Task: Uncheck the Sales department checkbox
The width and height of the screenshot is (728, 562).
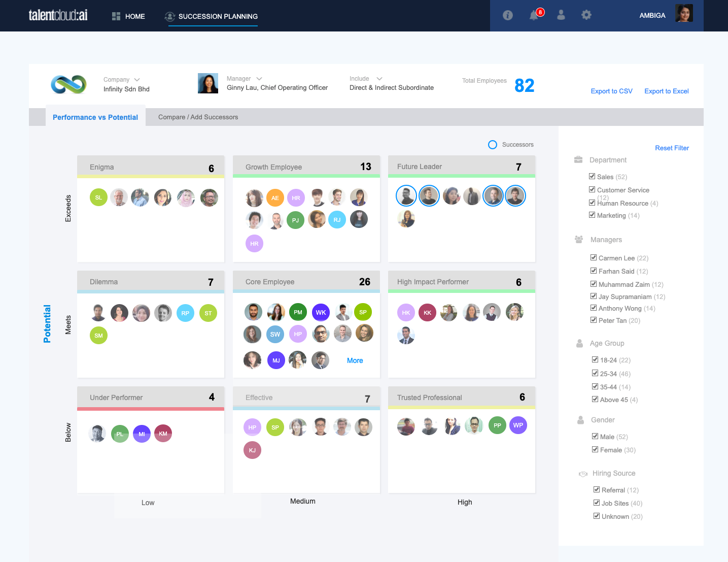Action: click(x=592, y=176)
